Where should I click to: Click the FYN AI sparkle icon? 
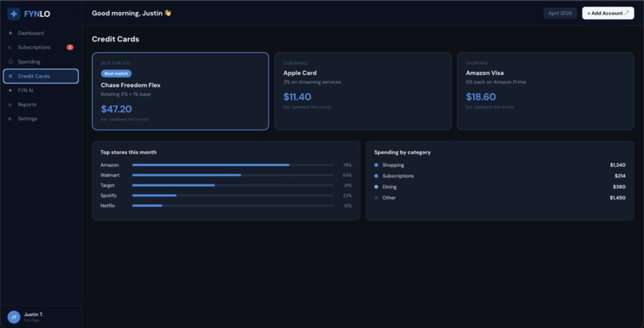tap(10, 90)
